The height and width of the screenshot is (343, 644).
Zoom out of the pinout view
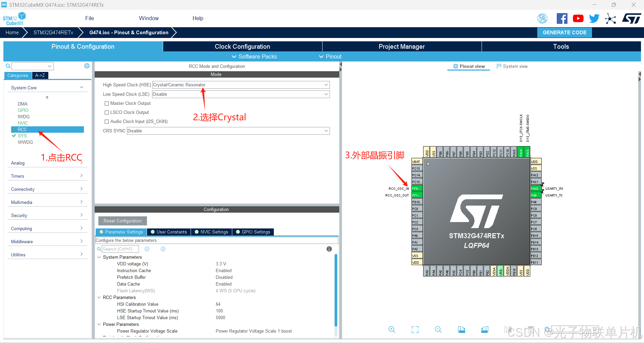coord(438,330)
